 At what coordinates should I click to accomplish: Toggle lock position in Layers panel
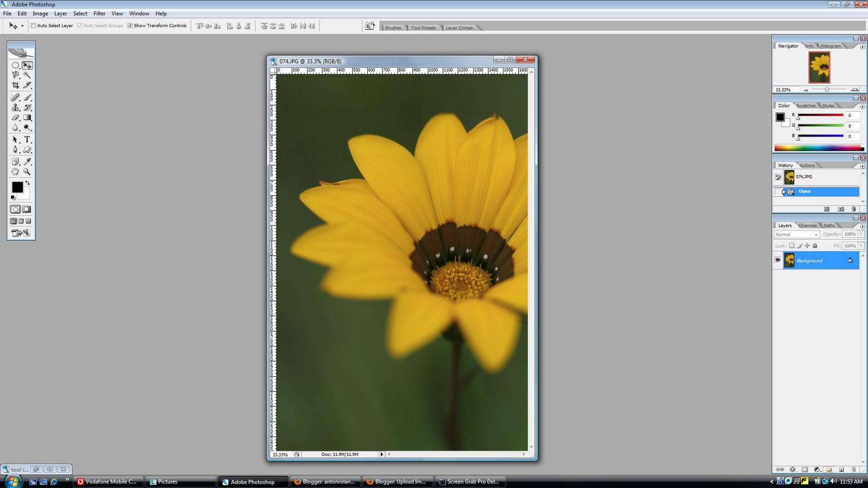click(x=807, y=246)
